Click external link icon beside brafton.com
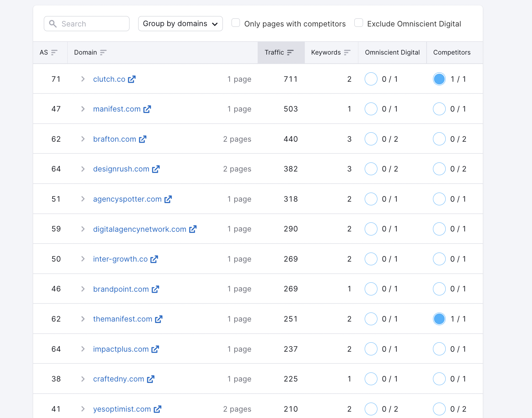This screenshot has width=532, height=418. 143,139
